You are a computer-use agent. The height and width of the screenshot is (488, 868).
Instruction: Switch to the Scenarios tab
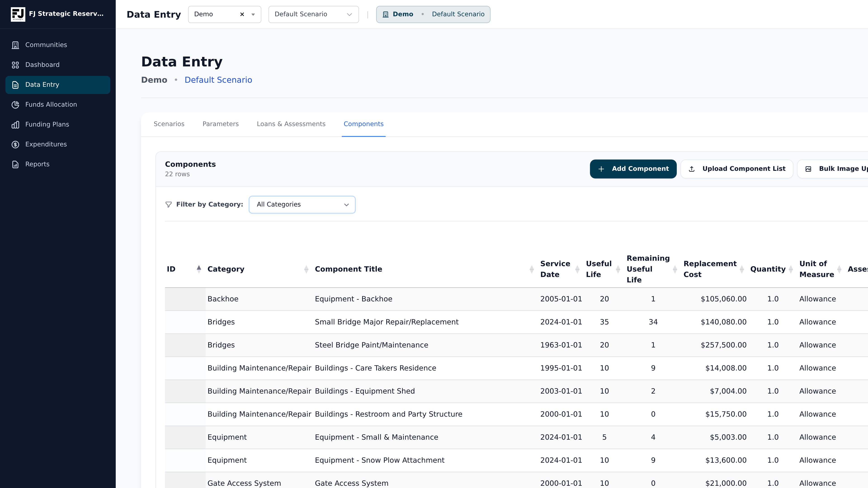169,124
